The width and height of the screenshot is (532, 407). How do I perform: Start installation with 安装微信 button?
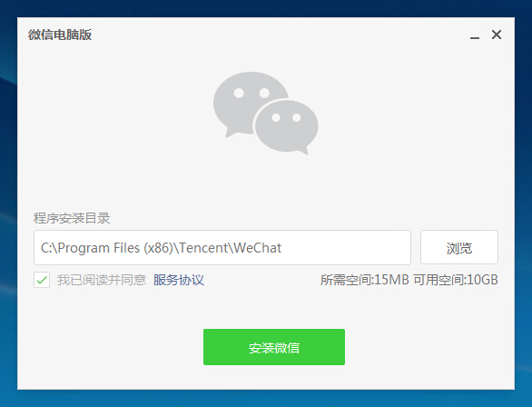(x=274, y=347)
